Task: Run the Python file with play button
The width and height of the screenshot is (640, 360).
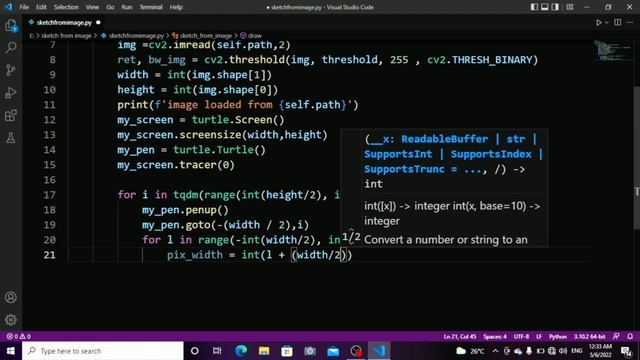Action: [x=598, y=22]
